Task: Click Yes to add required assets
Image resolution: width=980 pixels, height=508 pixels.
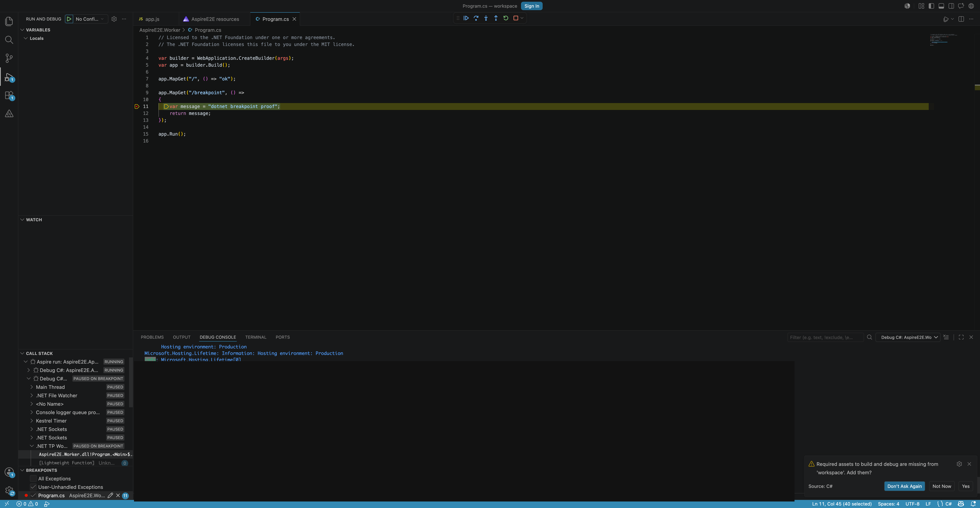Action: point(965,486)
